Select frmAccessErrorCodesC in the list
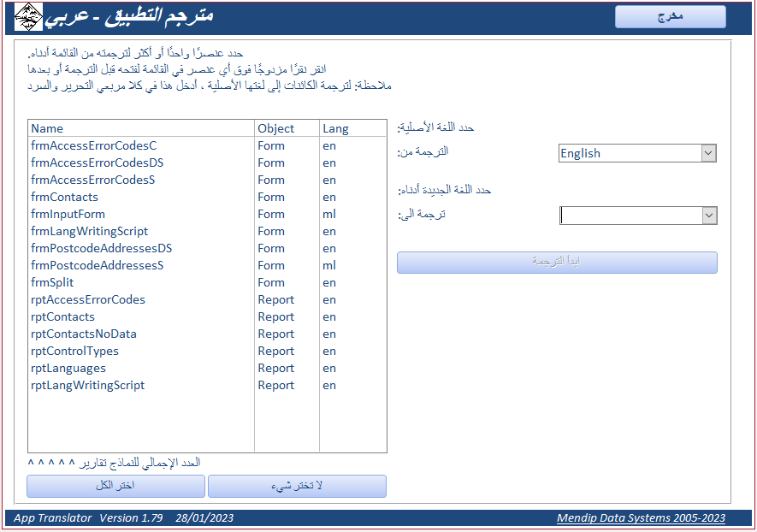Image resolution: width=757 pixels, height=532 pixels. click(x=208, y=145)
